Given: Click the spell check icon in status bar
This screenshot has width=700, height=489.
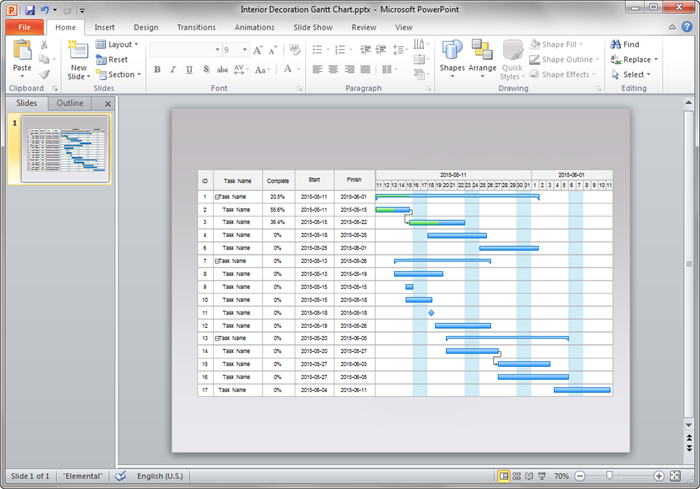Looking at the screenshot, I should coord(121,476).
